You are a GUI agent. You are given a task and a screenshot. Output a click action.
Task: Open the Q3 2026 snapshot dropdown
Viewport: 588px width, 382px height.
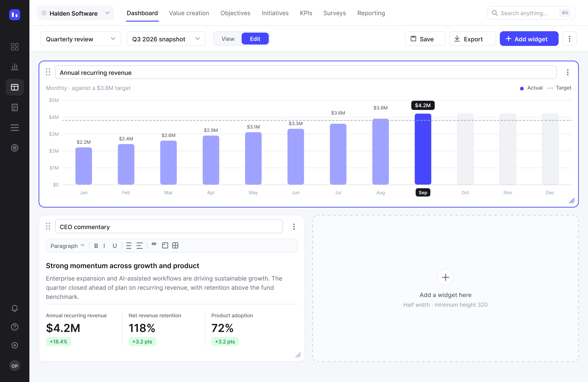pyautogui.click(x=166, y=39)
